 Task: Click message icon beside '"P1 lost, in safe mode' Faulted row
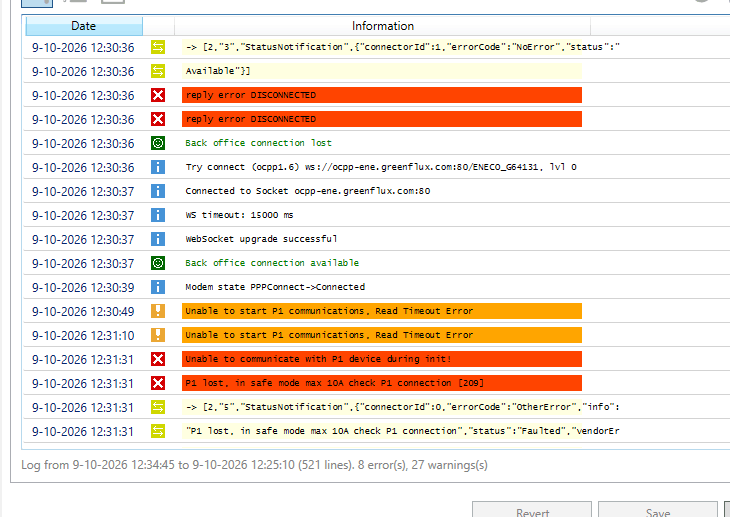tap(158, 431)
